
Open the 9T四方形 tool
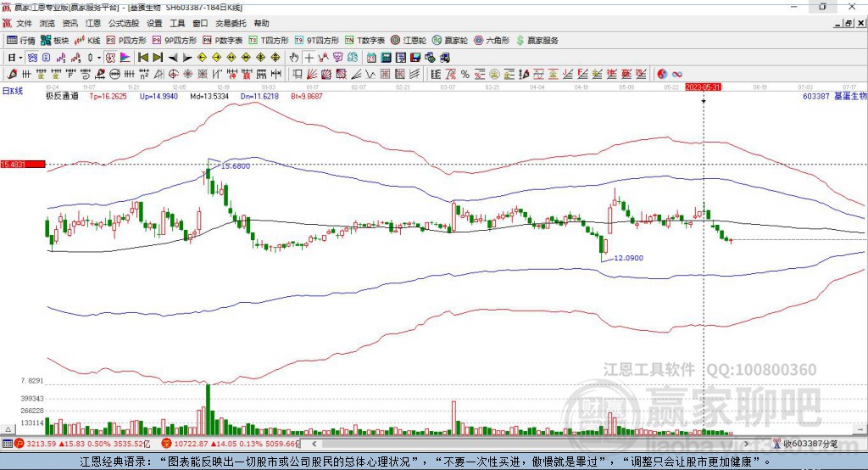pyautogui.click(x=317, y=41)
